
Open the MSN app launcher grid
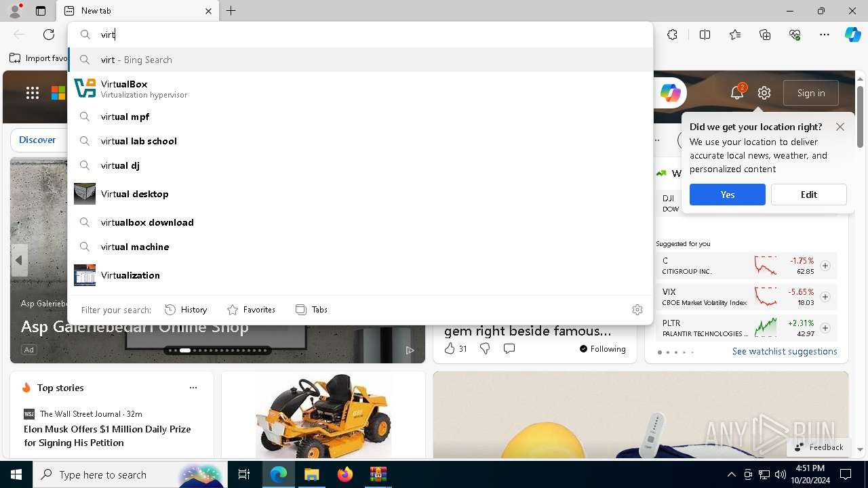click(x=33, y=93)
